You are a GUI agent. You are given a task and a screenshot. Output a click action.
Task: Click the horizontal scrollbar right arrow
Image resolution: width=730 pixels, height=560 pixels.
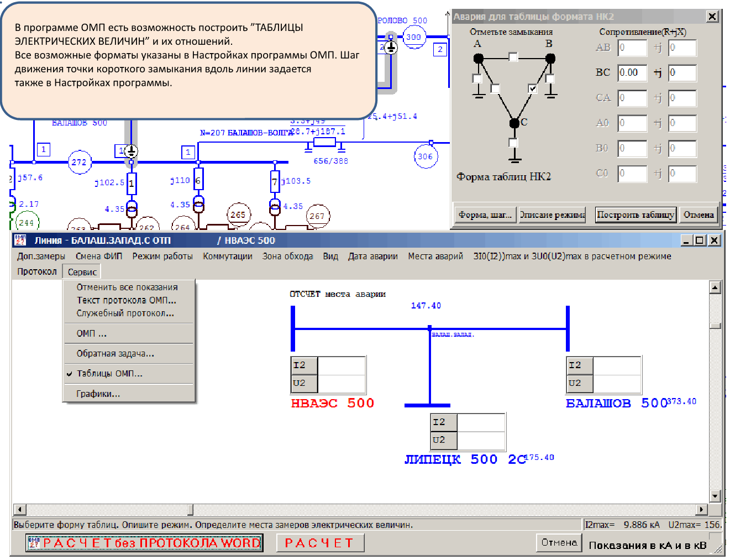click(x=701, y=509)
